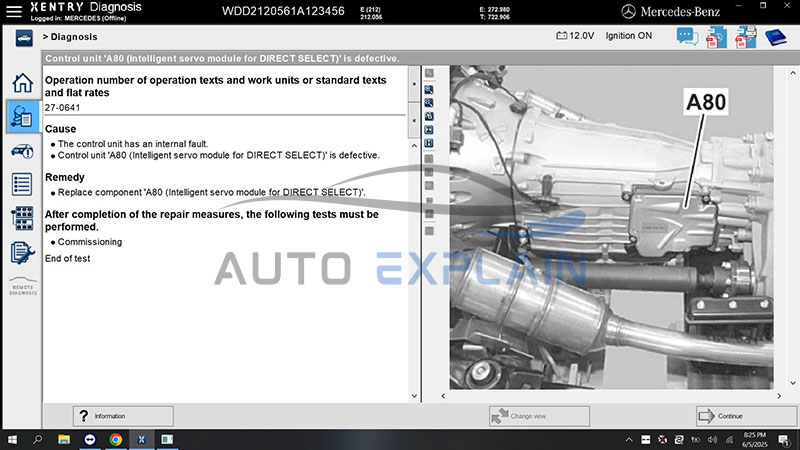Click the text panel scroll-down chevron
This screenshot has height=450, width=800.
pyautogui.click(x=414, y=396)
